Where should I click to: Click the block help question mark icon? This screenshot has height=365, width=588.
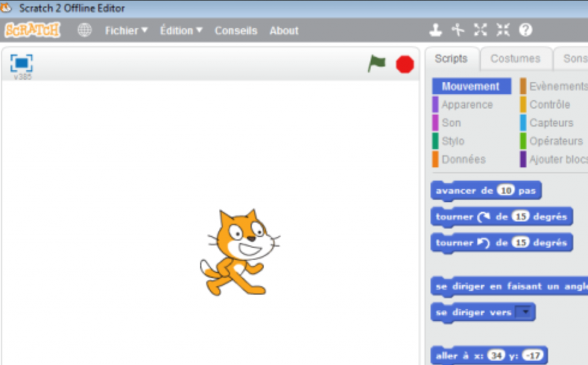tap(525, 30)
